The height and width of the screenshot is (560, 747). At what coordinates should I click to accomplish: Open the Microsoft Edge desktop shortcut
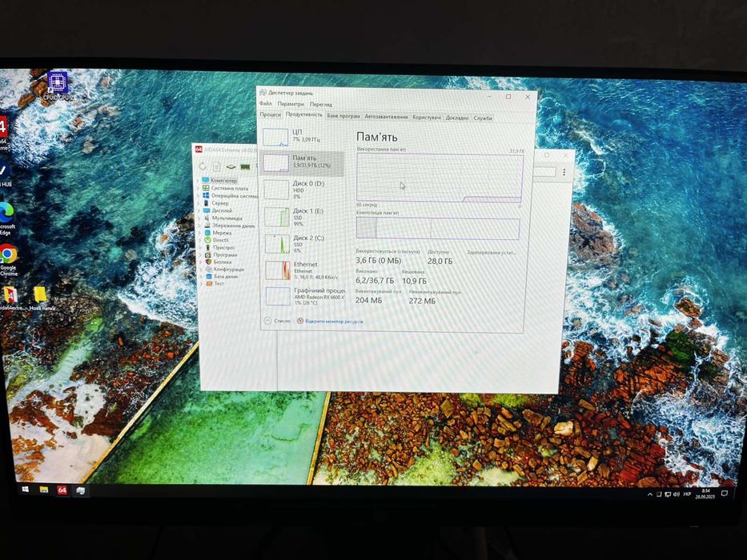coord(6,219)
